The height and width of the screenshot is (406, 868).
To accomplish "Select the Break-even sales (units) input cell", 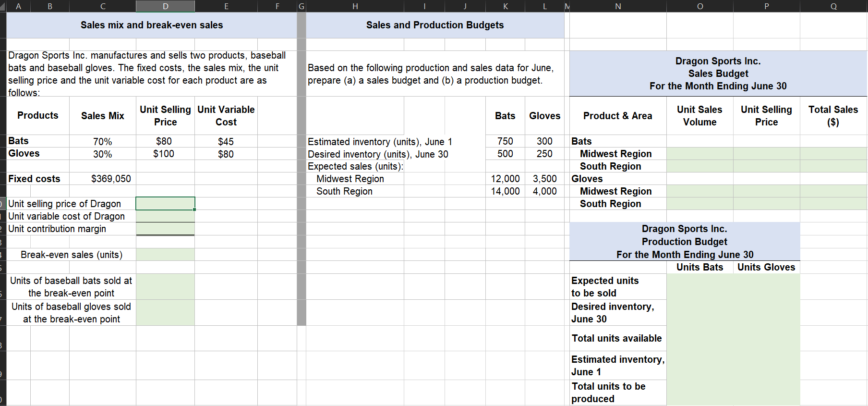I will tap(165, 255).
